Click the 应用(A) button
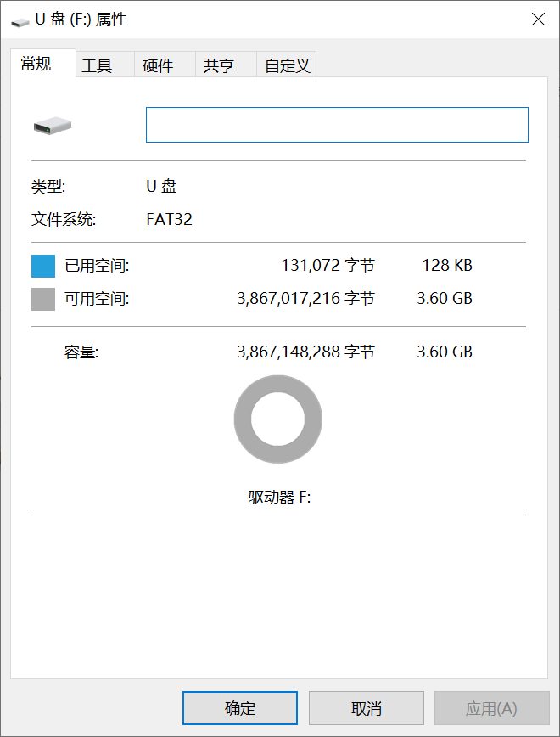 click(x=492, y=708)
